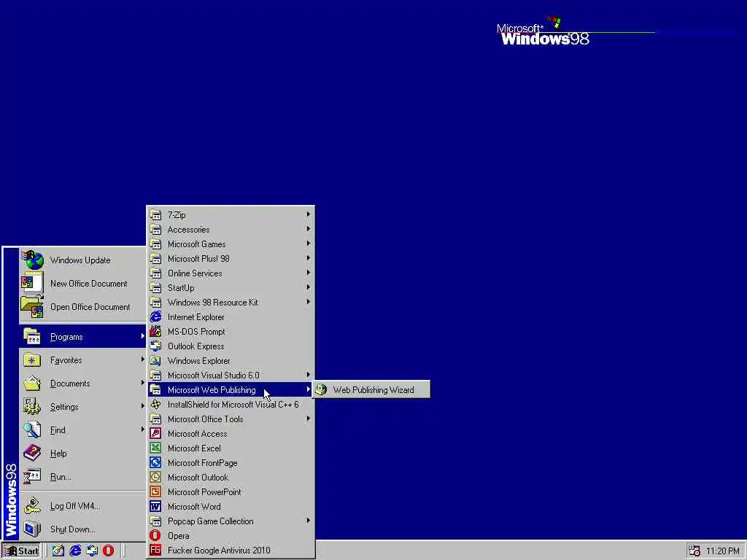Screen dimensions: 747x560
Task: Click the 7-Zip folder icon
Action: coord(156,215)
